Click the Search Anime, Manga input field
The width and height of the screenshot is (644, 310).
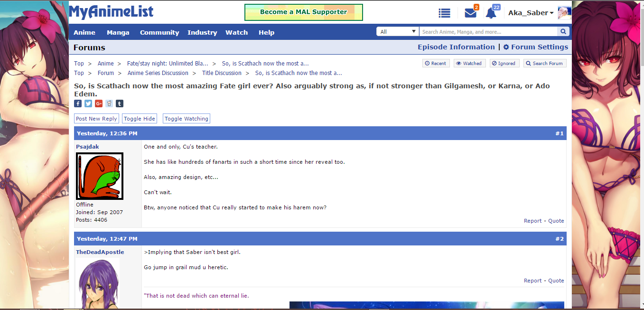[487, 32]
